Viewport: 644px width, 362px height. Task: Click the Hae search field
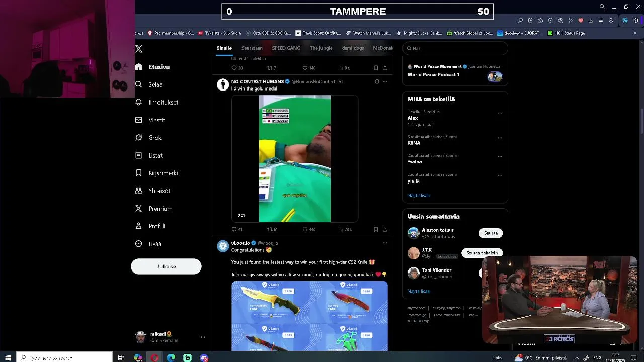click(455, 48)
